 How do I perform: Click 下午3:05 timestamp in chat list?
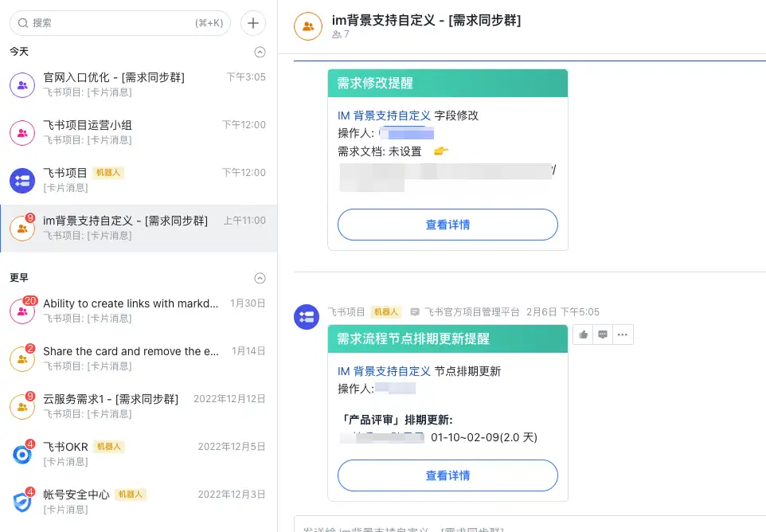pos(246,77)
